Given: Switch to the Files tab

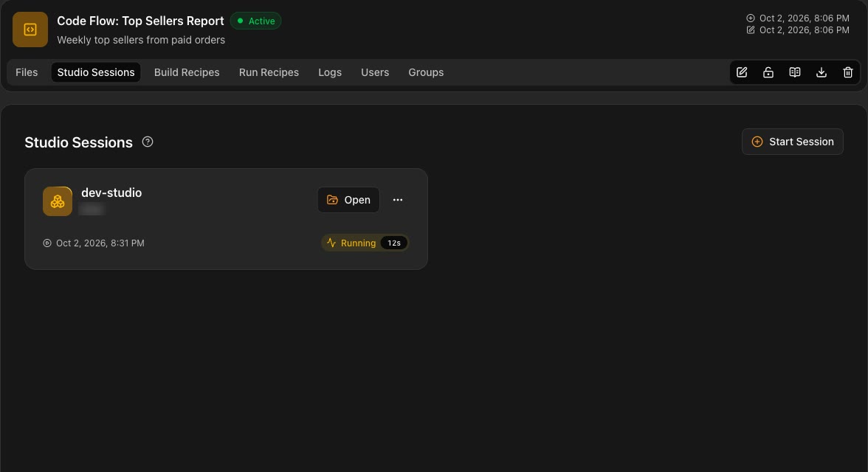Looking at the screenshot, I should pos(27,72).
